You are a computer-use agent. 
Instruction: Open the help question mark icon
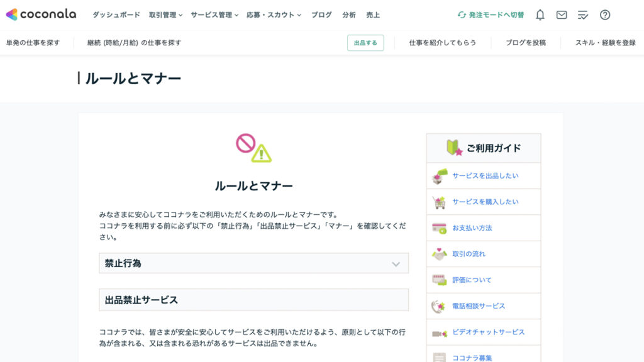[605, 15]
